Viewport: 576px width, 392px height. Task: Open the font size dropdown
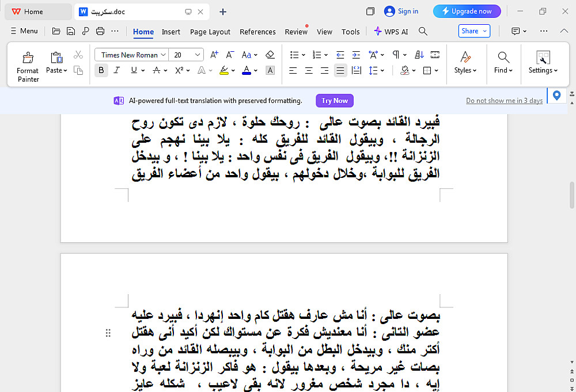click(x=197, y=55)
